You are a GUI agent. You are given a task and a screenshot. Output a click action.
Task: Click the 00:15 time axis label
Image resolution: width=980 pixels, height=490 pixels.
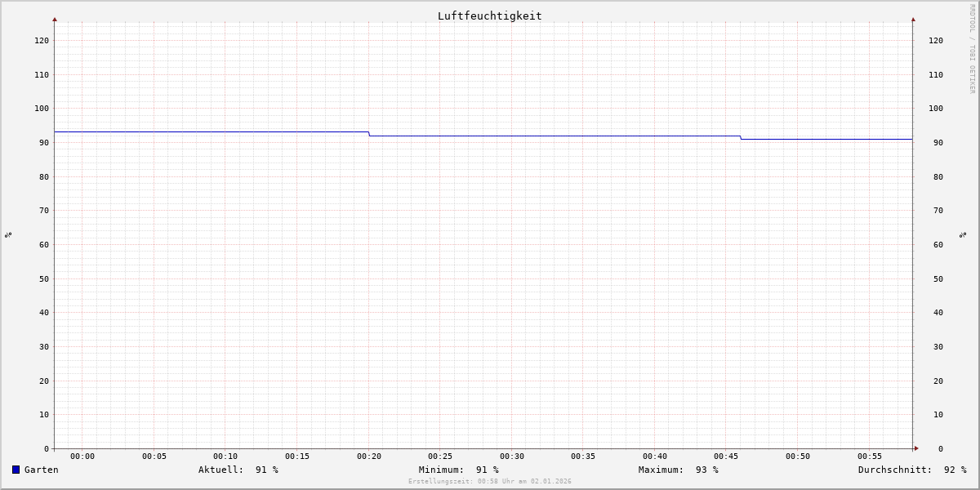tap(297, 457)
